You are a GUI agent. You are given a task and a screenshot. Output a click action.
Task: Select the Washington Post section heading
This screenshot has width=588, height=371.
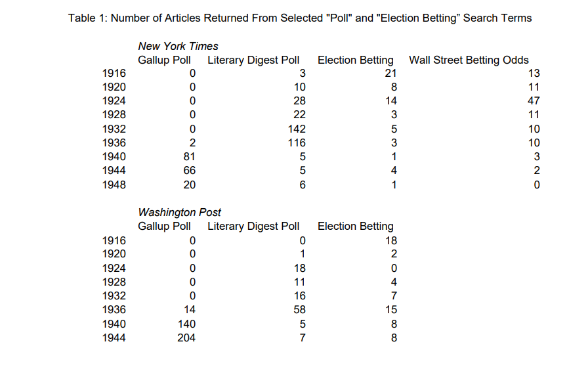[179, 213]
